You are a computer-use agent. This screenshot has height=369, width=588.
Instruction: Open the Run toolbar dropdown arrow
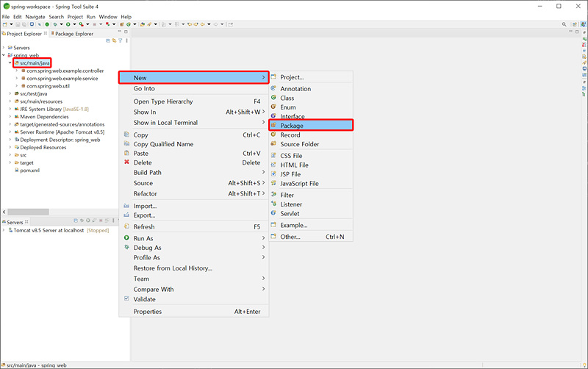75,24
